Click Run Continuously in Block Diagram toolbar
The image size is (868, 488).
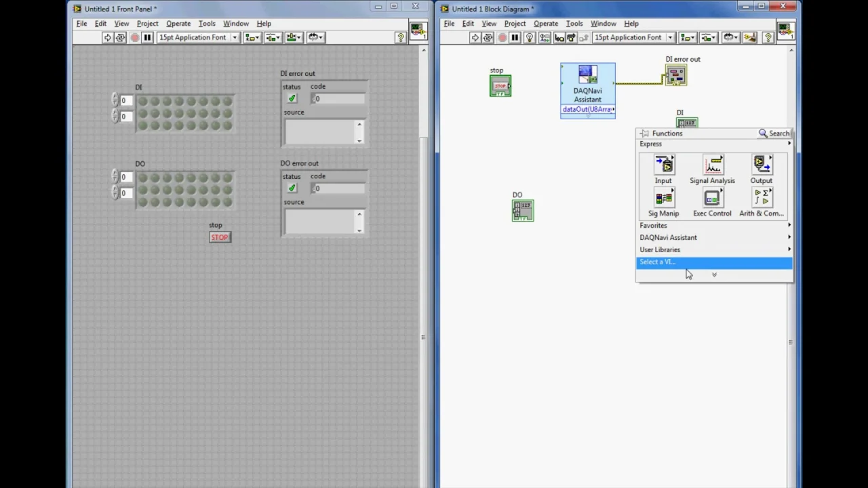[488, 38]
